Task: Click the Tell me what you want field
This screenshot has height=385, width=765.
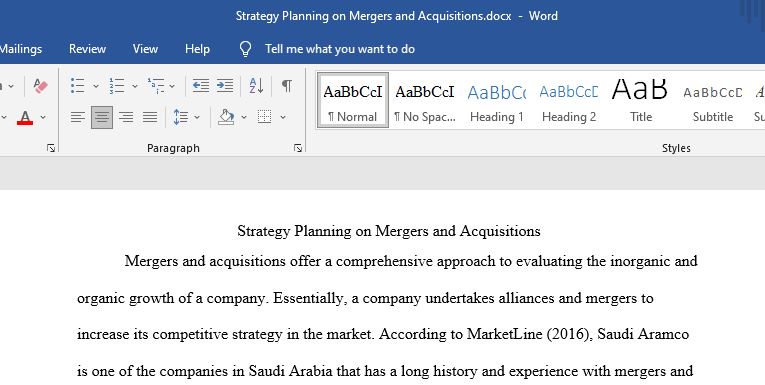Action: 340,49
